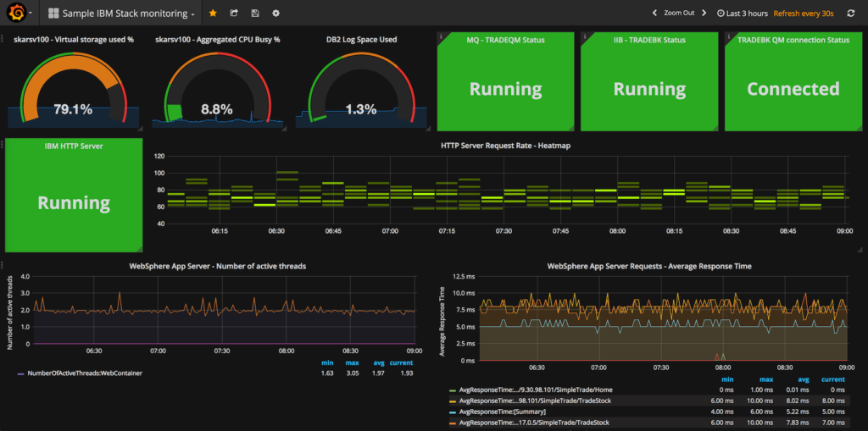Click Running text in IBM HTTP Server panel

74,202
